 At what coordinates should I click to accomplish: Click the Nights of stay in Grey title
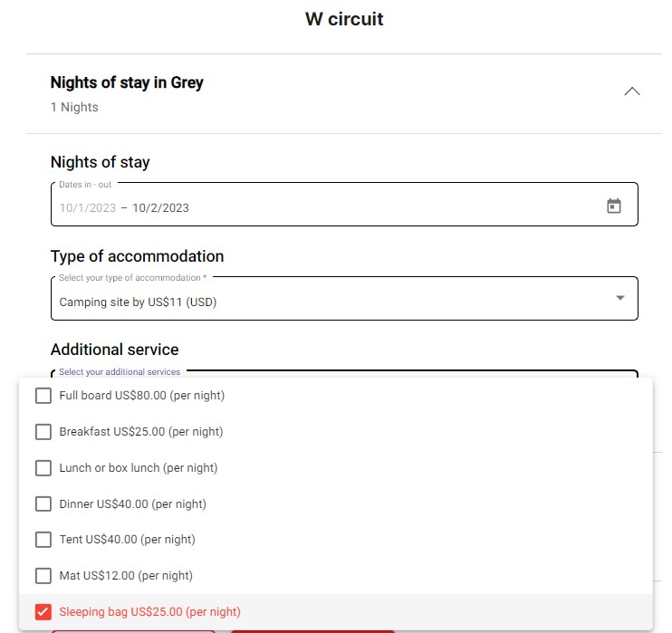point(127,82)
